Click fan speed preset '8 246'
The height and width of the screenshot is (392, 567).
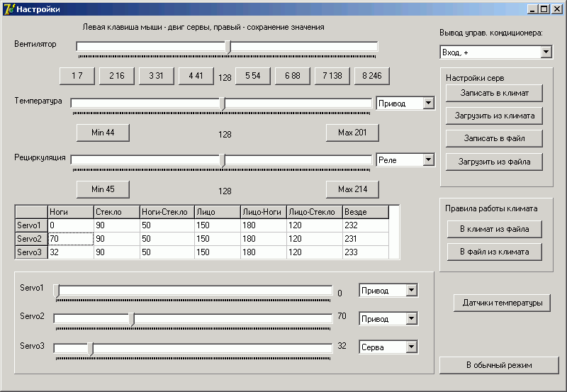point(372,76)
